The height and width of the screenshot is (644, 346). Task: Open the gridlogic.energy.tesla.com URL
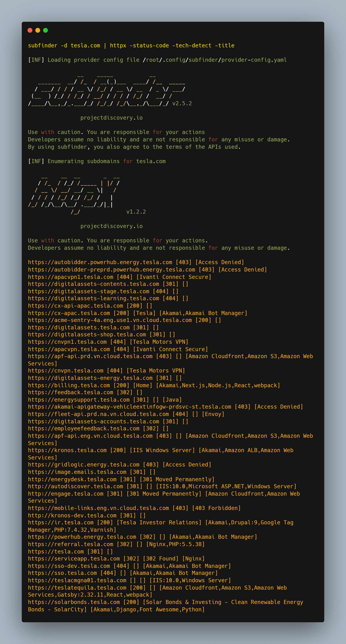[84, 465]
